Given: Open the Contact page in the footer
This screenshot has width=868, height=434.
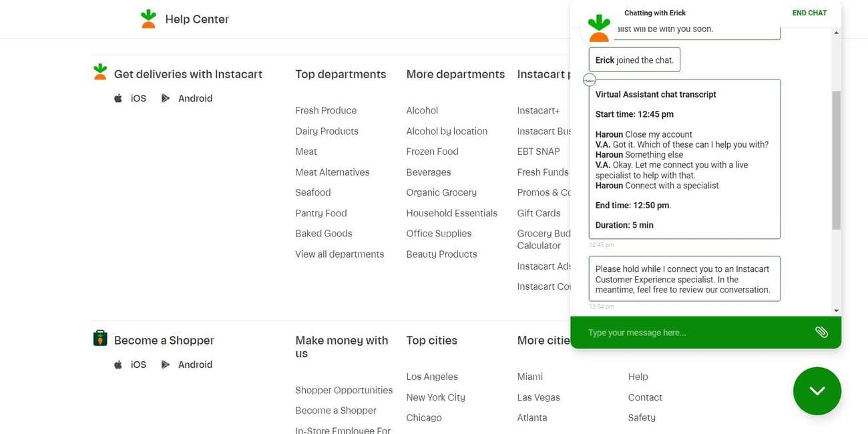Looking at the screenshot, I should pos(645,397).
